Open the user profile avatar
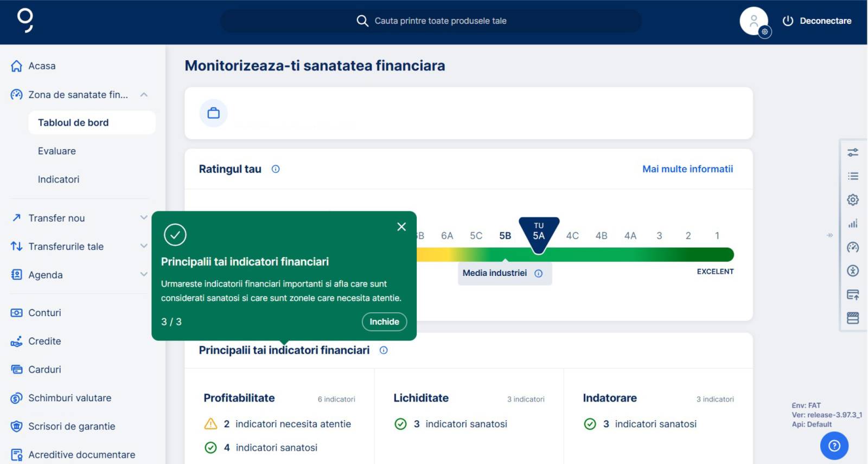This screenshot has height=464, width=868. coord(754,21)
